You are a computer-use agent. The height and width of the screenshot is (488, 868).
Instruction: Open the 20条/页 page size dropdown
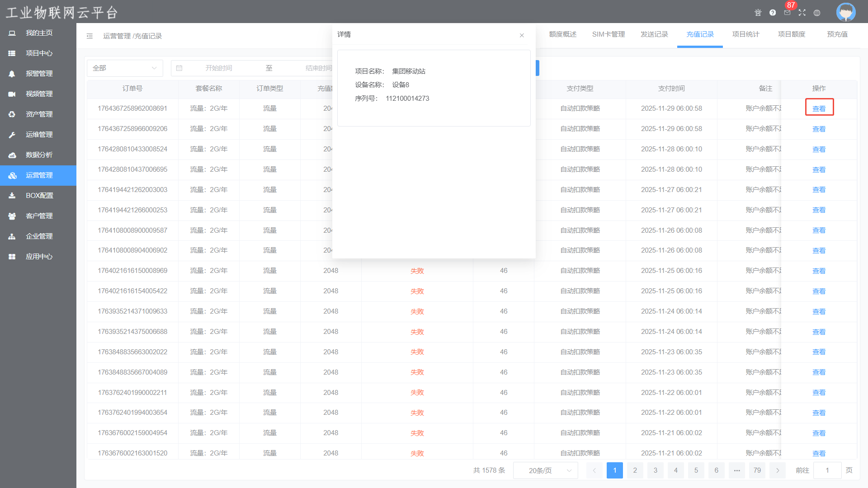[x=546, y=470]
